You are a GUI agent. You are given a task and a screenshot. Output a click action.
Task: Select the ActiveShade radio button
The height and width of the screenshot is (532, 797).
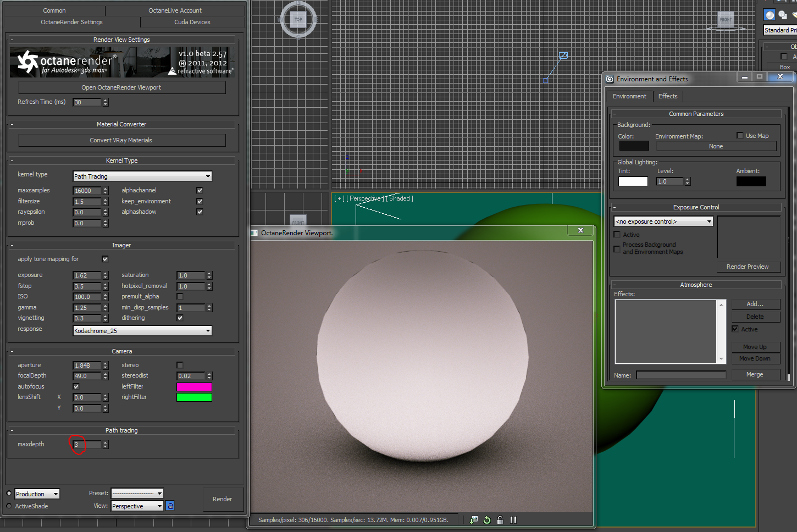(x=9, y=506)
